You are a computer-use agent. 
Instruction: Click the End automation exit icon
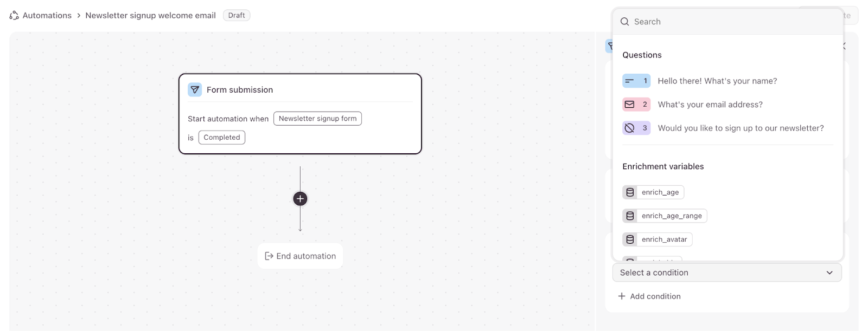[269, 256]
